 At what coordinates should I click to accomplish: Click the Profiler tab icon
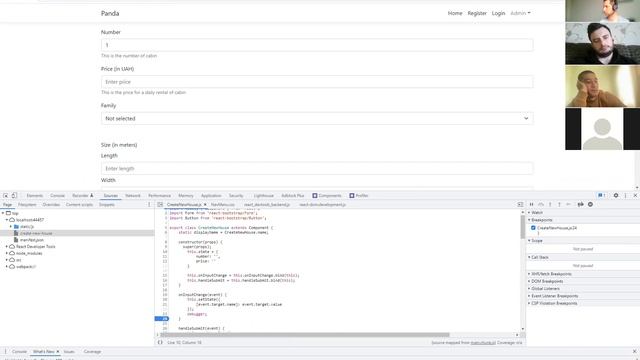(351, 196)
